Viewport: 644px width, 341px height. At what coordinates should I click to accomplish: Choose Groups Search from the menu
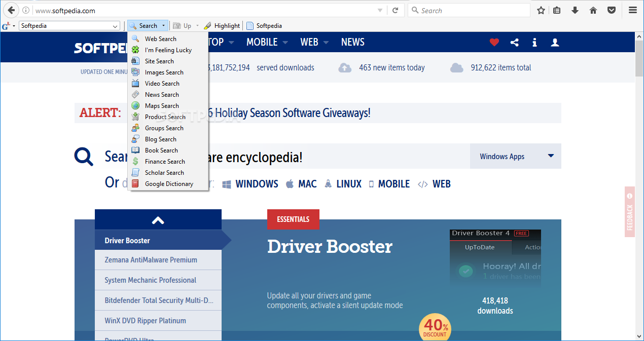168,128
